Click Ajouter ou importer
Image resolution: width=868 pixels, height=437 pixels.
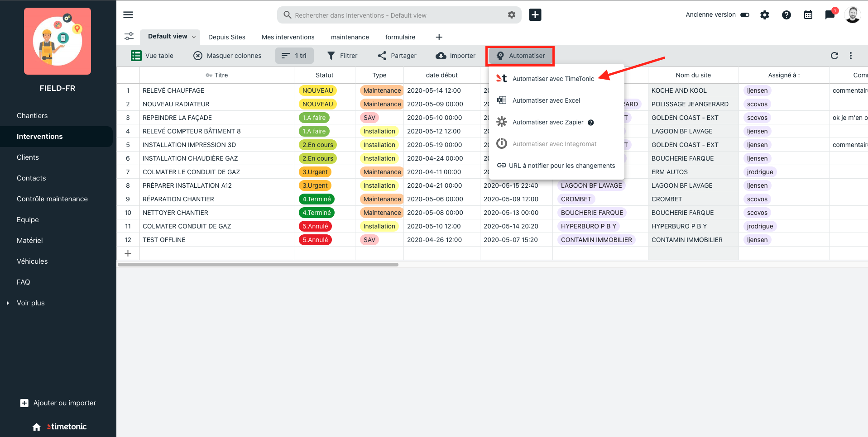click(x=58, y=403)
